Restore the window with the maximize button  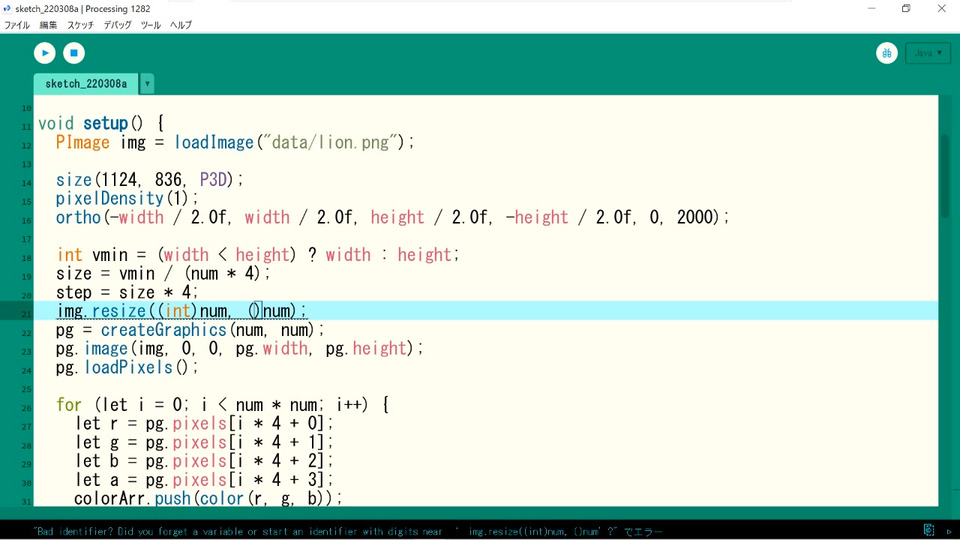[x=906, y=9]
